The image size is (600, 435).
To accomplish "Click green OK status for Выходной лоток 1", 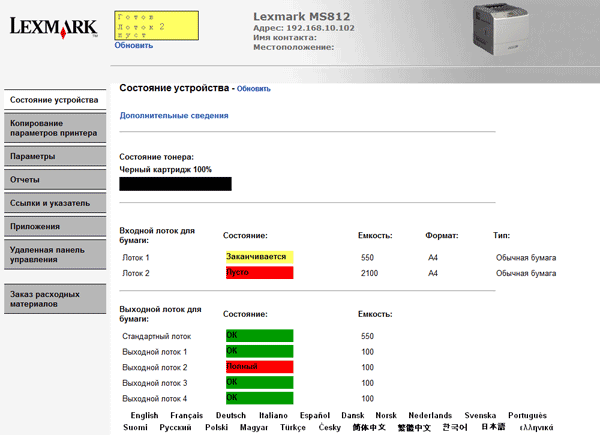I will coord(259,351).
